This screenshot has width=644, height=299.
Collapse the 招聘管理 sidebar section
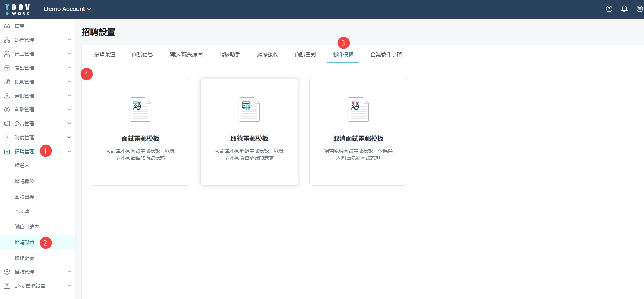pyautogui.click(x=69, y=151)
